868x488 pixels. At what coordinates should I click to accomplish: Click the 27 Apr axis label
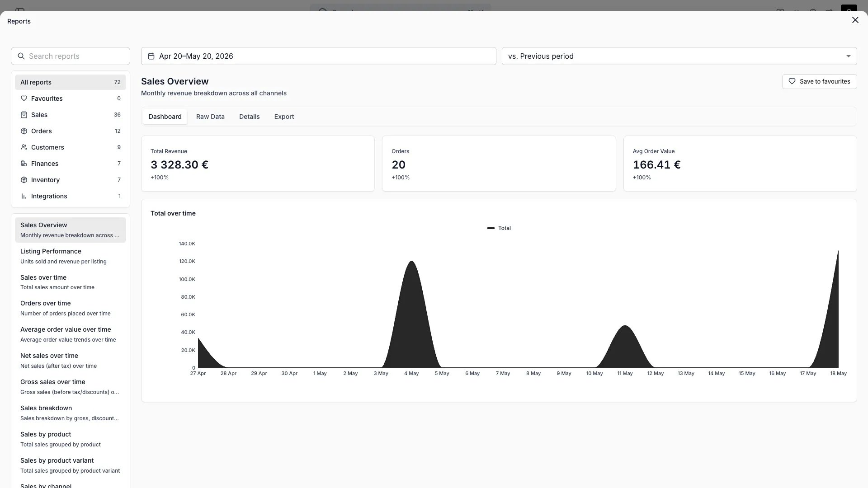(198, 374)
